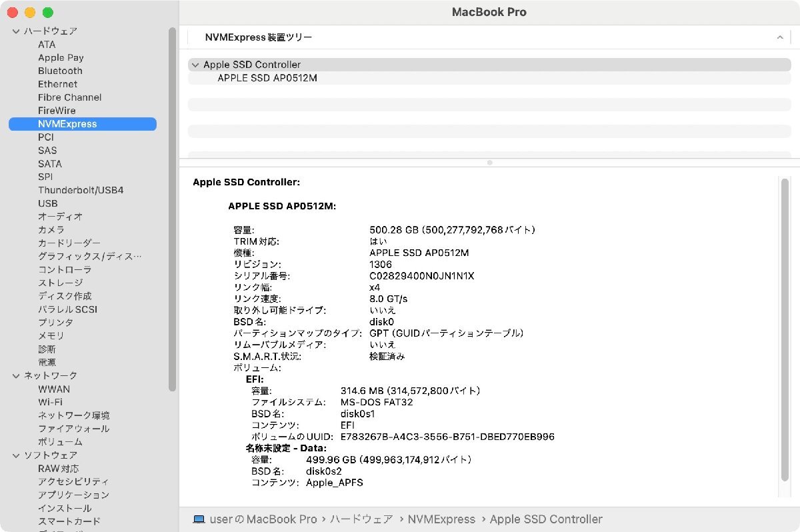Image resolution: width=800 pixels, height=532 pixels.
Task: Select ATA in the sidebar
Action: [47, 45]
